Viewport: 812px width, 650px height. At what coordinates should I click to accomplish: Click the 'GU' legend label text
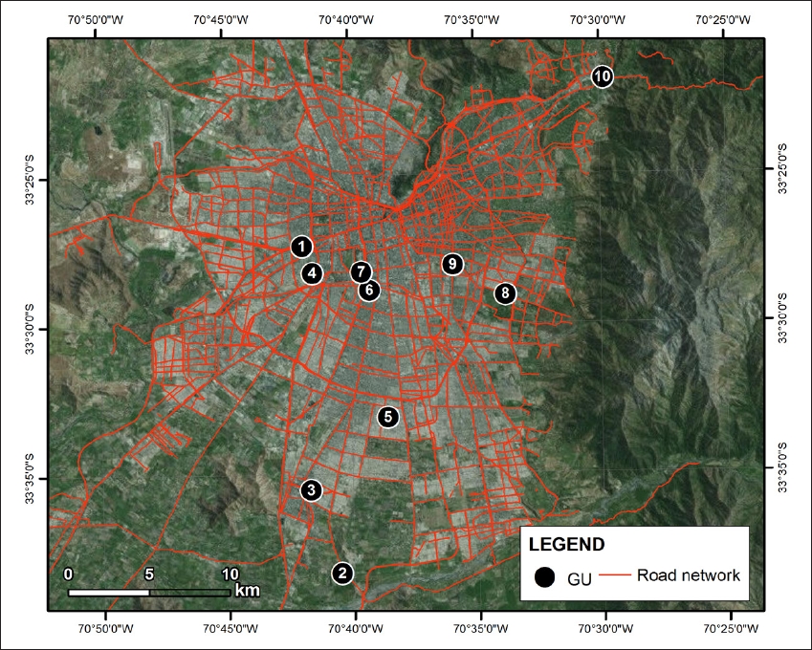click(x=577, y=578)
